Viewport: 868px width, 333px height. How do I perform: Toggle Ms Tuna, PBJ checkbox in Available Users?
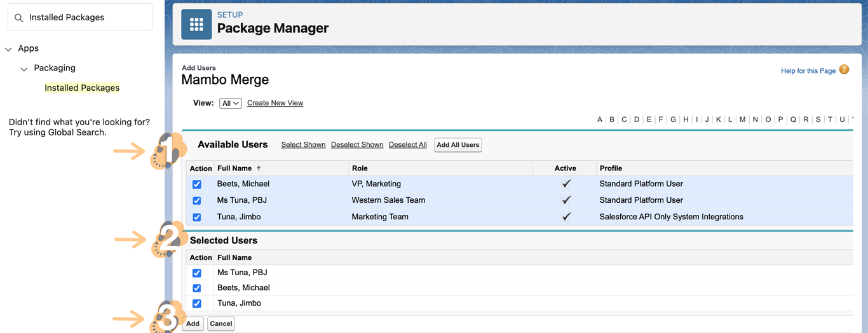[x=197, y=201]
